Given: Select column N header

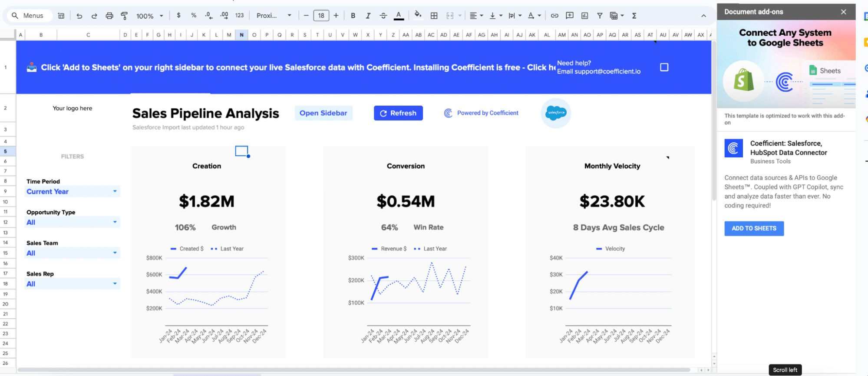Looking at the screenshot, I should click(x=241, y=35).
